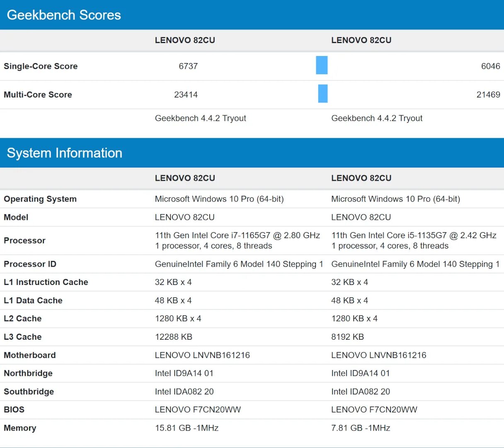Click the 7.81 GB -1MHz memory value
Image resolution: width=504 pixels, height=448 pixels.
coord(361,428)
